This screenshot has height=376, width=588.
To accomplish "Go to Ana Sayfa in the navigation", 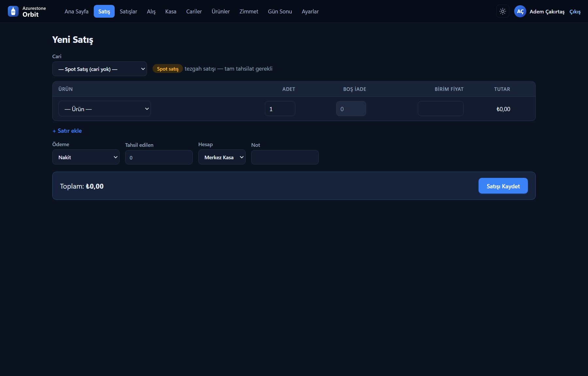I will coord(76,11).
